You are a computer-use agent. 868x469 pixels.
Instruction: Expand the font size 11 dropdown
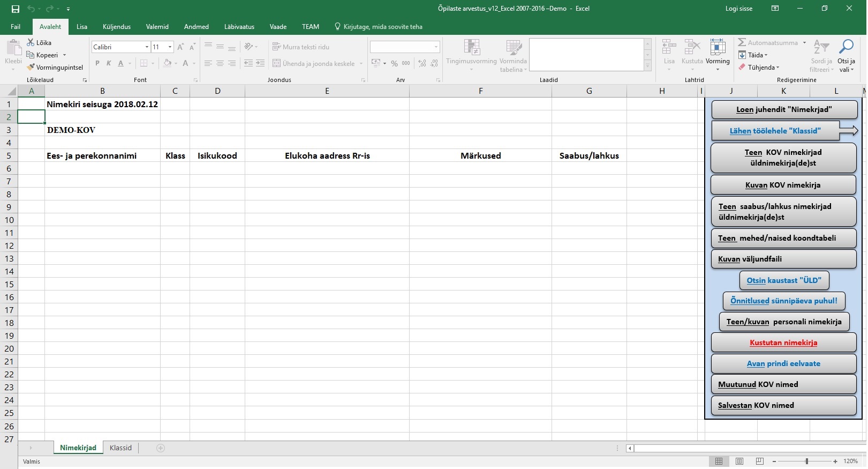[170, 47]
